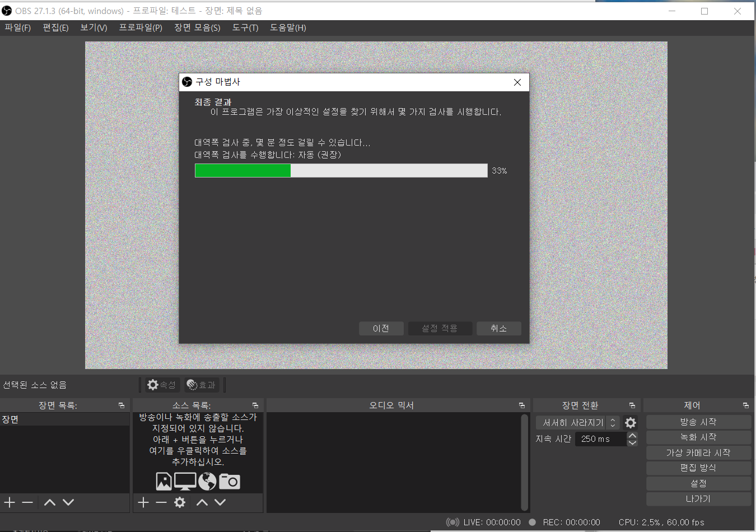
Task: Click the 33% progress label
Action: (x=500, y=171)
